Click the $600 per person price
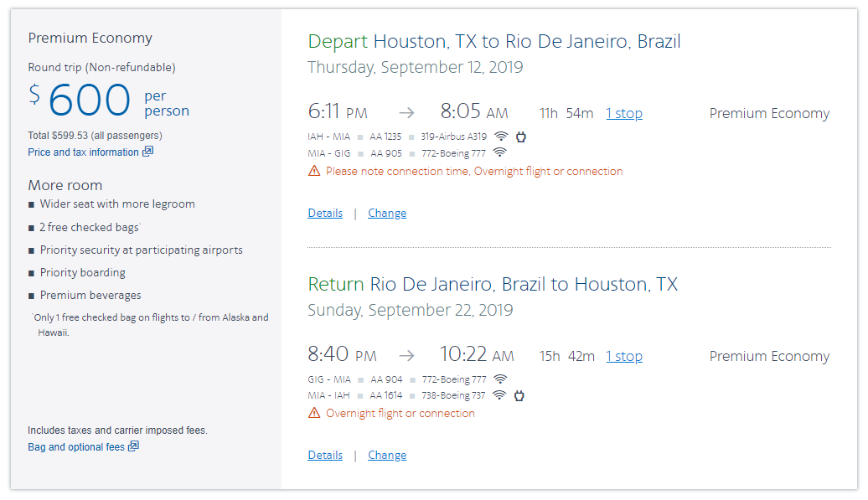Screen dimensions: 868x500 90,101
